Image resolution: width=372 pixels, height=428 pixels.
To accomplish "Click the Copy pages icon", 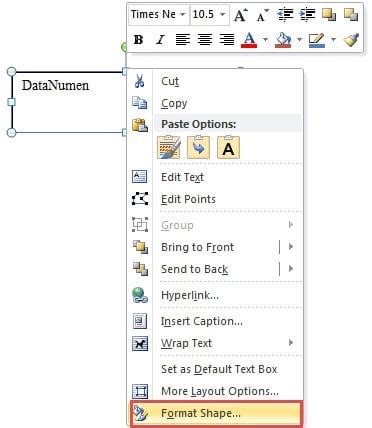I will tap(140, 103).
